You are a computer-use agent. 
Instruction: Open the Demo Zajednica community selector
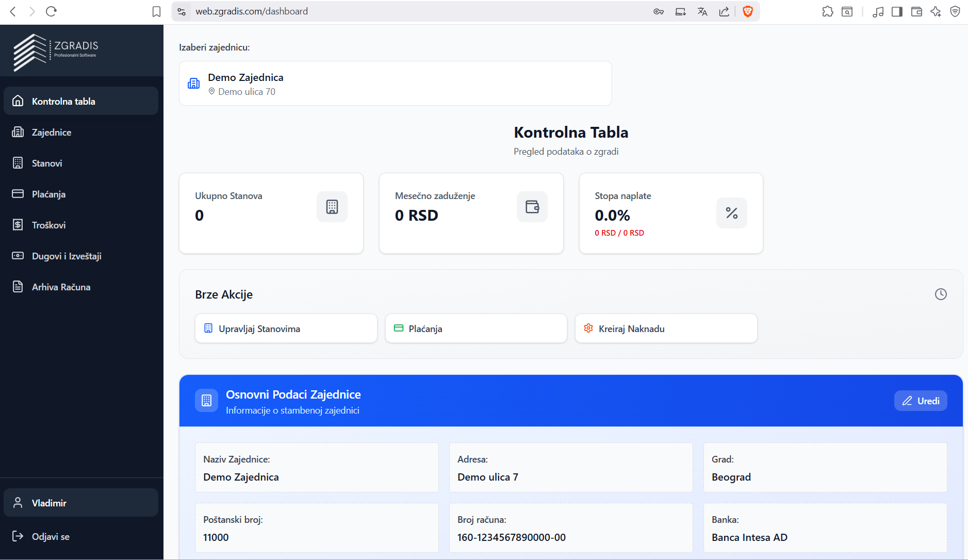pos(395,83)
